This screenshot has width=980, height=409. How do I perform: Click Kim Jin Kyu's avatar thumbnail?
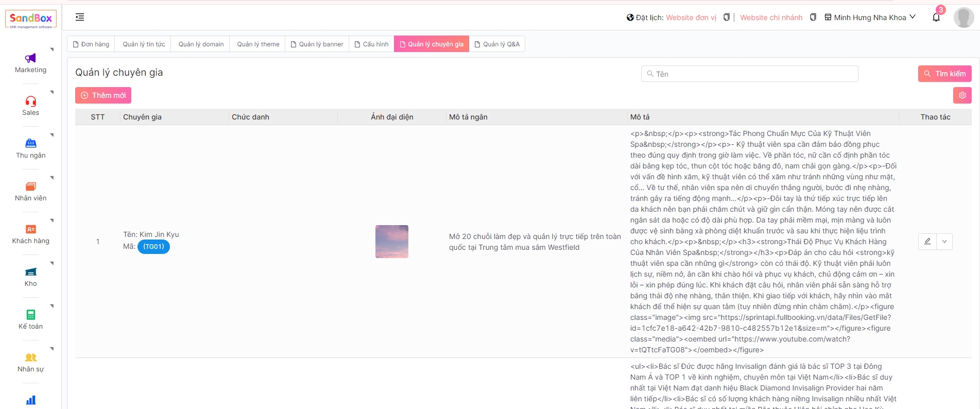[x=391, y=242]
